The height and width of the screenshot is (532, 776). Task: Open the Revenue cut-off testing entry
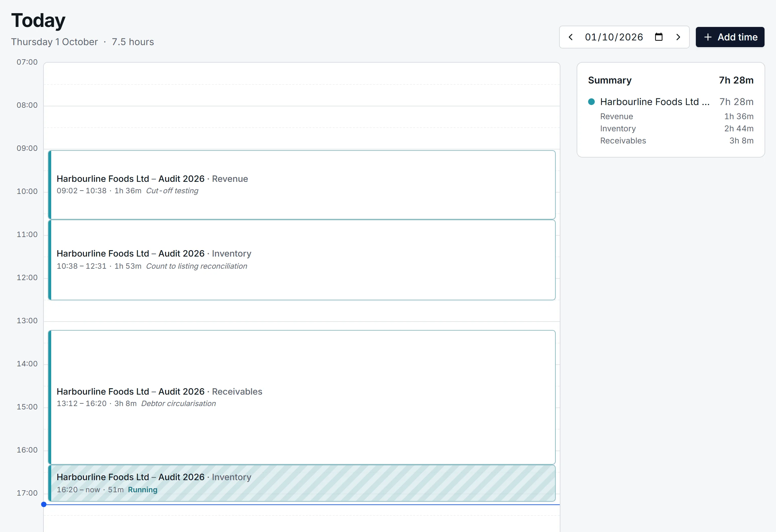302,185
